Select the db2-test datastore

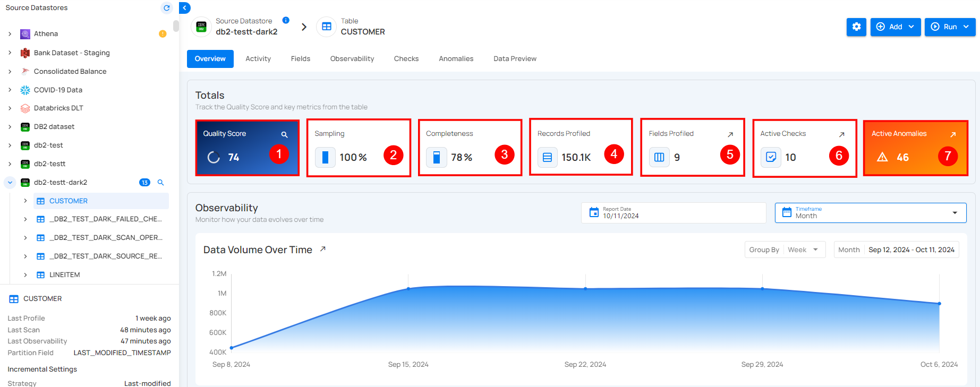(48, 145)
